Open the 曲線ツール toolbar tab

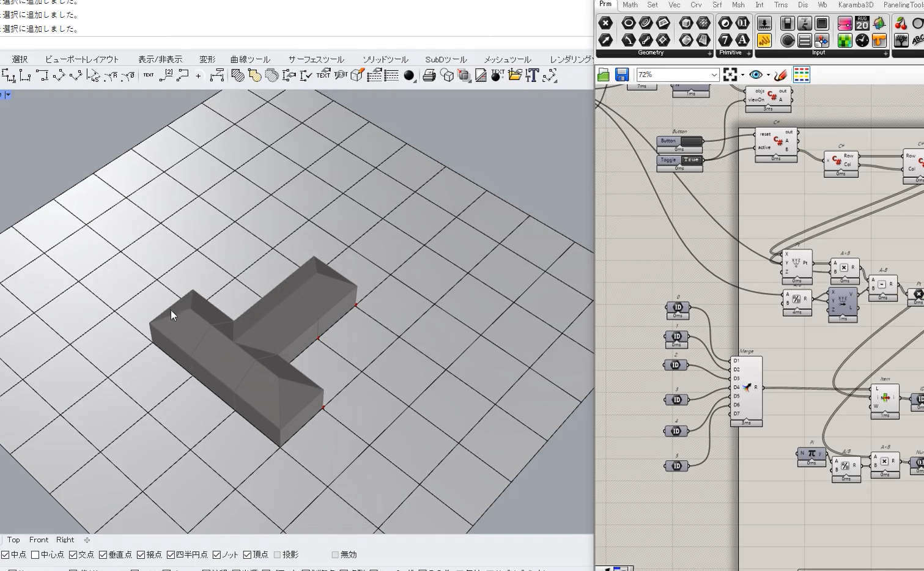pos(250,59)
